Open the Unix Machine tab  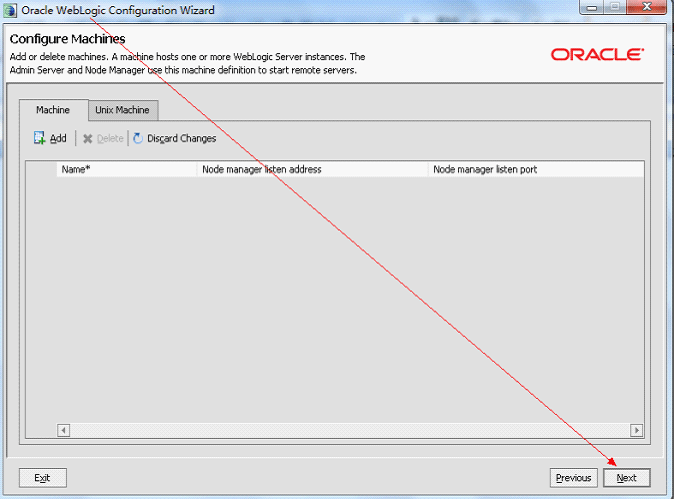(x=123, y=110)
